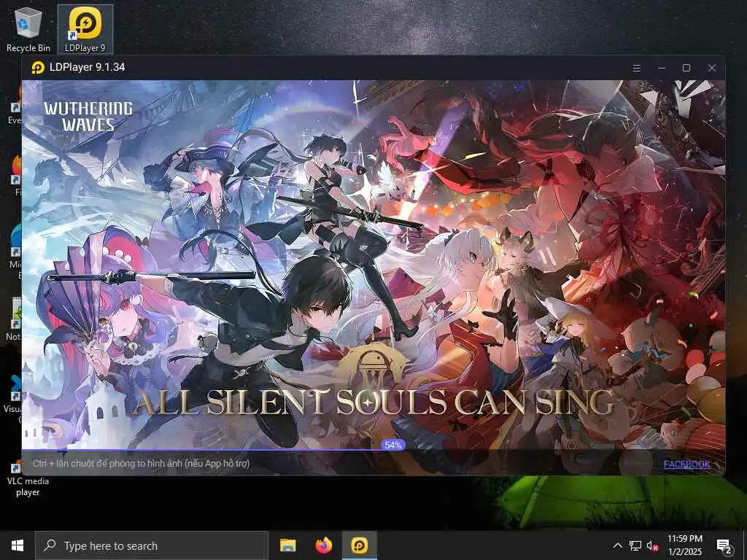Viewport: 747px width, 560px height.
Task: Open File Explorer from the taskbar
Action: 287,545
